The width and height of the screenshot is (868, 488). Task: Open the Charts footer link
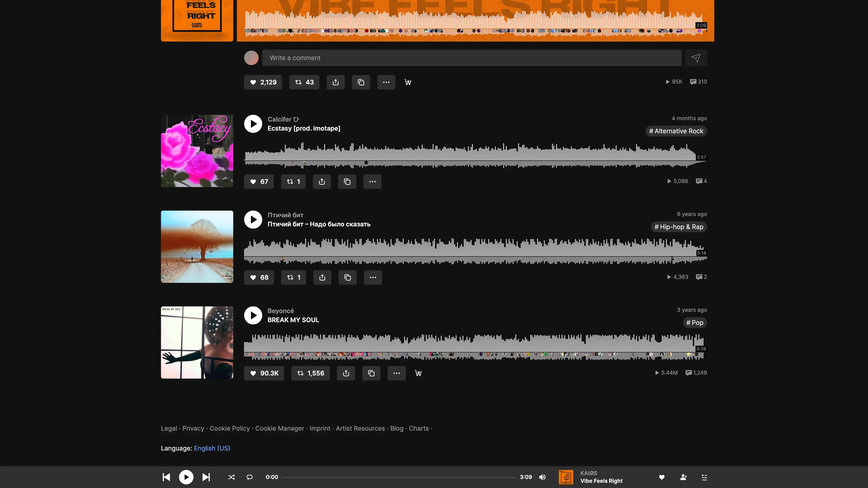(418, 428)
